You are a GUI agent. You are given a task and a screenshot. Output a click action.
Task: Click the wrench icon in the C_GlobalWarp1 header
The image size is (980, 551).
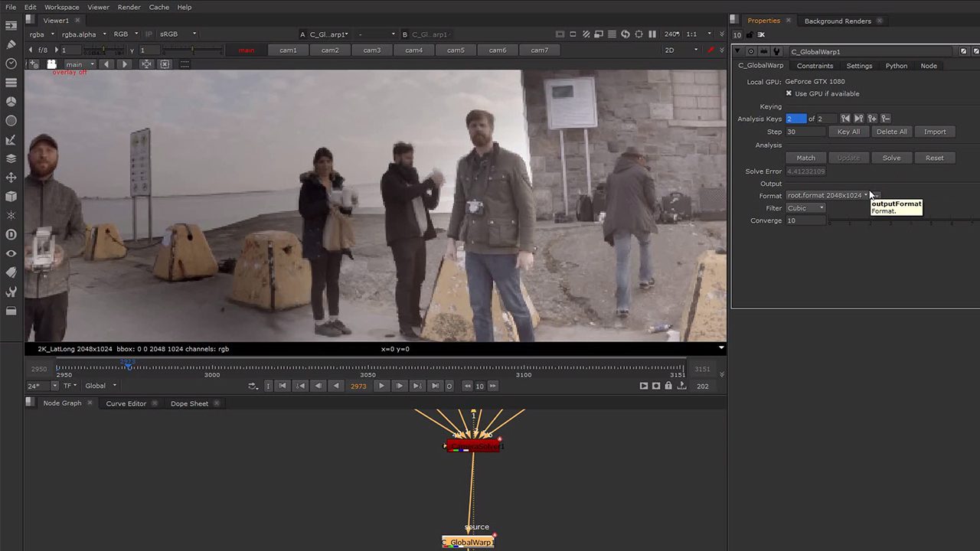coord(776,51)
